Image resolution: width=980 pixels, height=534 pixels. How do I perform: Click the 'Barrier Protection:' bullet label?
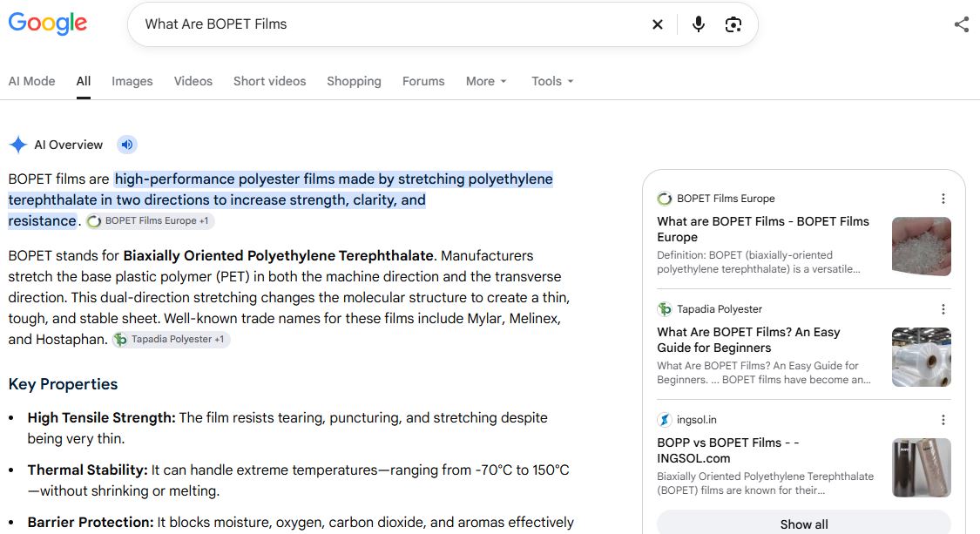point(91,523)
